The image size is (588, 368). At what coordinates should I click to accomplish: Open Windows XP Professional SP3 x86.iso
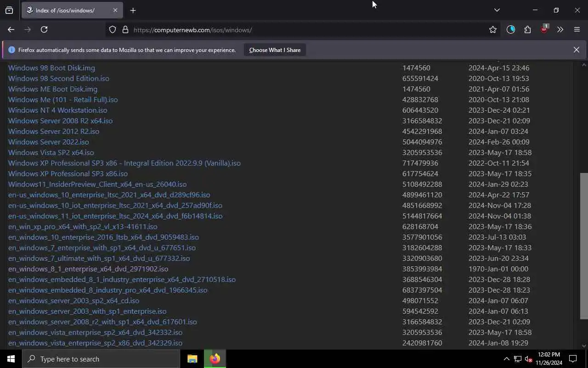coord(68,174)
